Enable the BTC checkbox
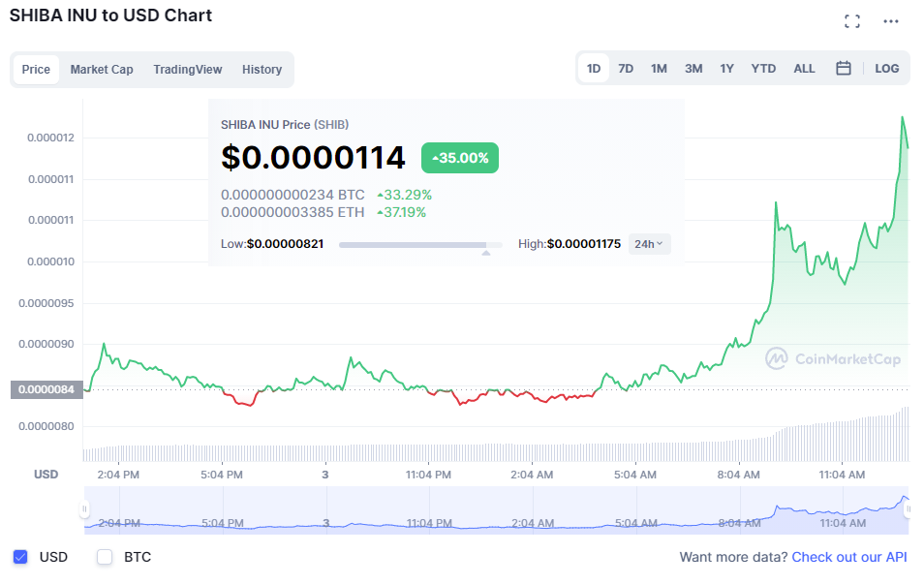The height and width of the screenshot is (584, 924). click(x=105, y=557)
